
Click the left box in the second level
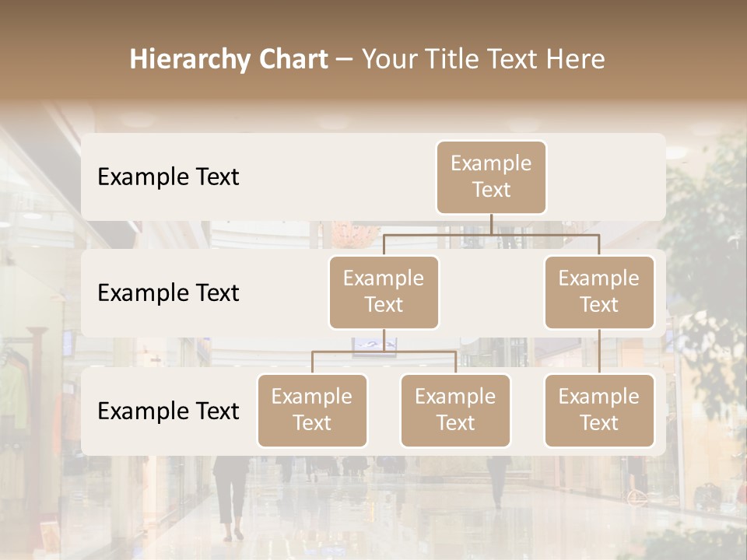tap(384, 292)
